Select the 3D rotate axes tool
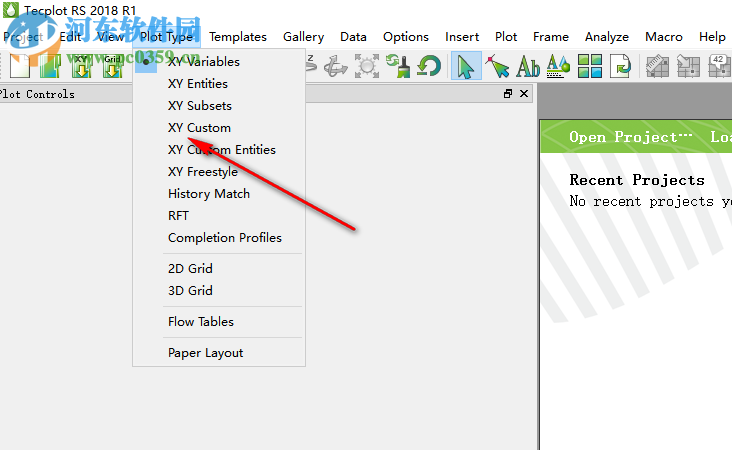732x450 pixels. (336, 66)
